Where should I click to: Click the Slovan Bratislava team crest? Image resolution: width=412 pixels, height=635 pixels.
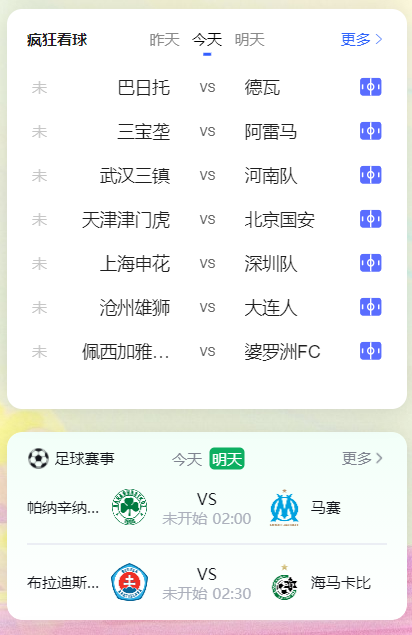point(129,582)
